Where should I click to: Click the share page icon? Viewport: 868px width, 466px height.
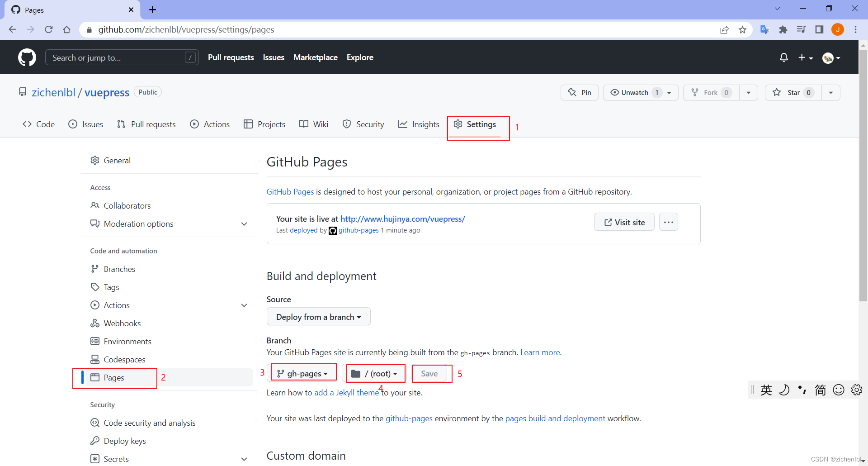(x=724, y=29)
